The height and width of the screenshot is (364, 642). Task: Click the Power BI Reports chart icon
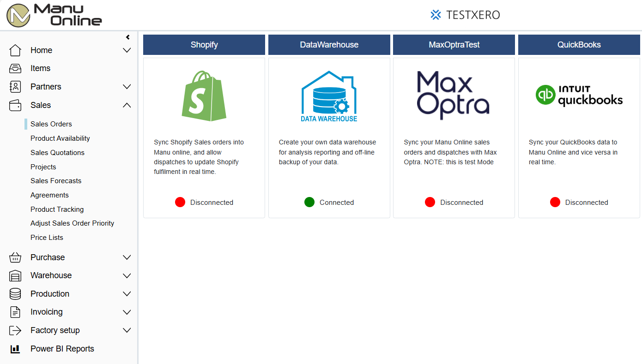click(15, 349)
